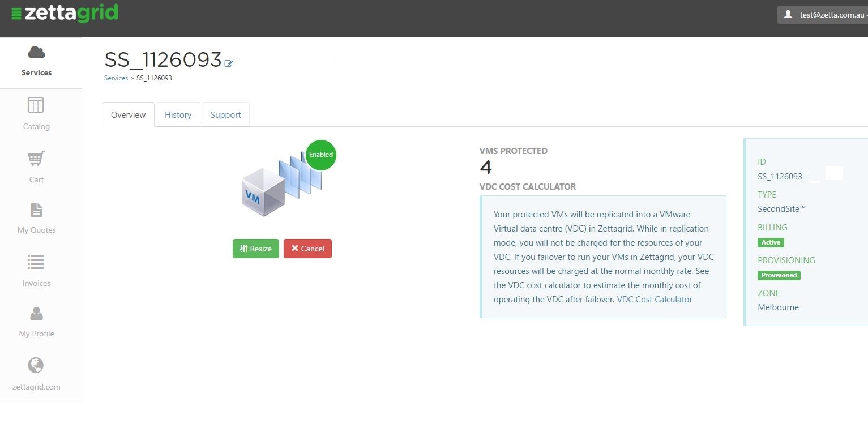The image size is (868, 436).
Task: Click the BILLING label
Action: [772, 228]
